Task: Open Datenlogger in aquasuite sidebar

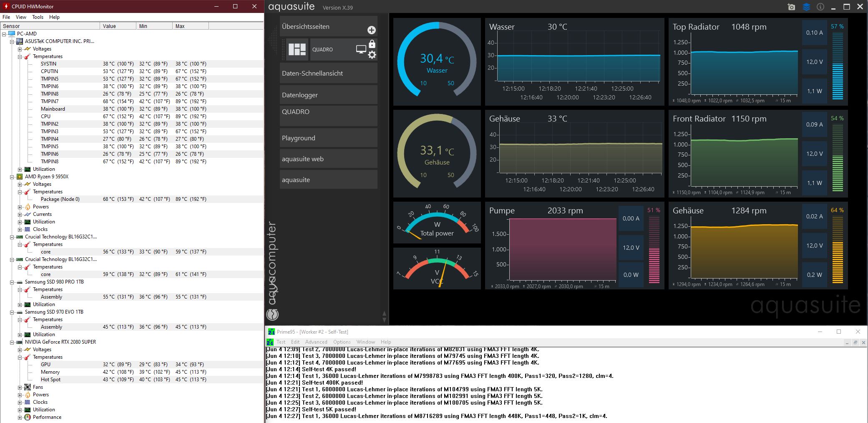Action: [328, 95]
